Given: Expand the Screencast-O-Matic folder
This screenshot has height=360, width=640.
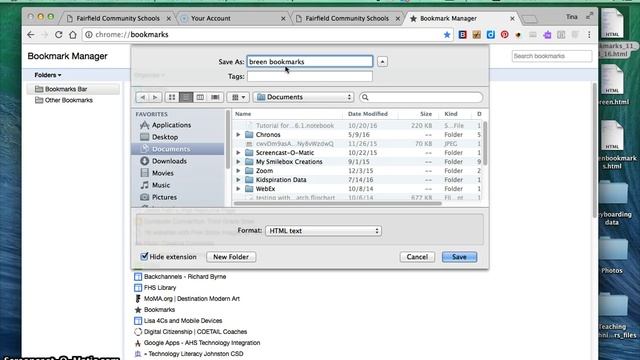Looking at the screenshot, I should click(x=238, y=153).
